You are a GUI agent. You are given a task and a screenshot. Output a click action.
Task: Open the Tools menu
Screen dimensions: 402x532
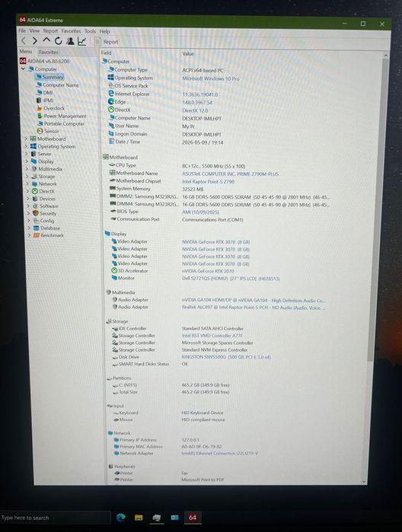(90, 31)
